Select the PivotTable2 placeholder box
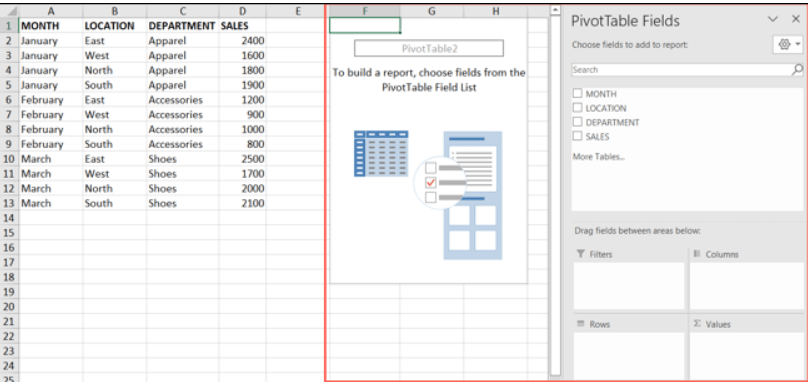Screen dimensions: 808x382 point(429,48)
